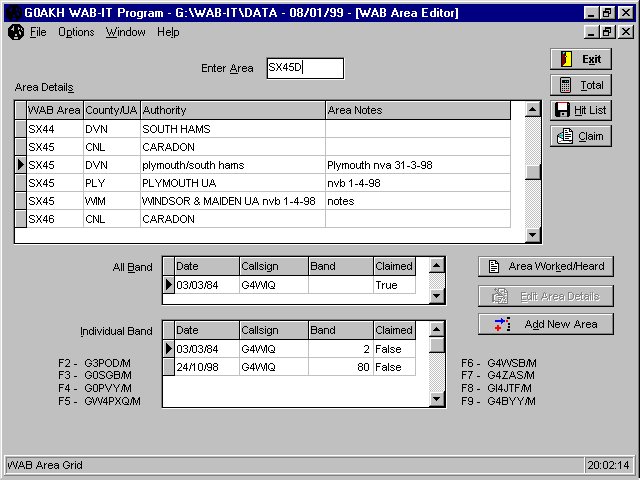Click the Individual Band scroll down arrow
This screenshot has width=640, height=480.
(x=436, y=399)
